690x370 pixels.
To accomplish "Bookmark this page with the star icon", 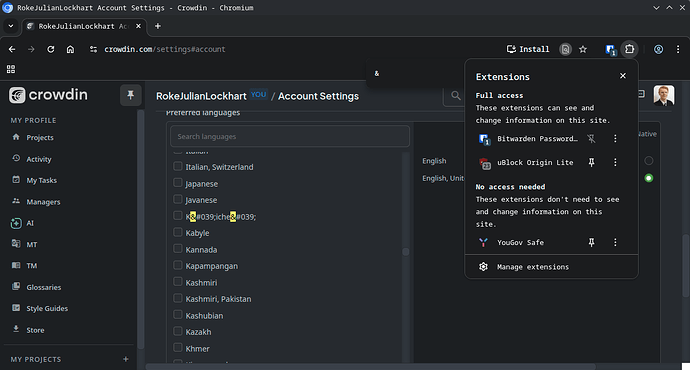I will [x=583, y=49].
